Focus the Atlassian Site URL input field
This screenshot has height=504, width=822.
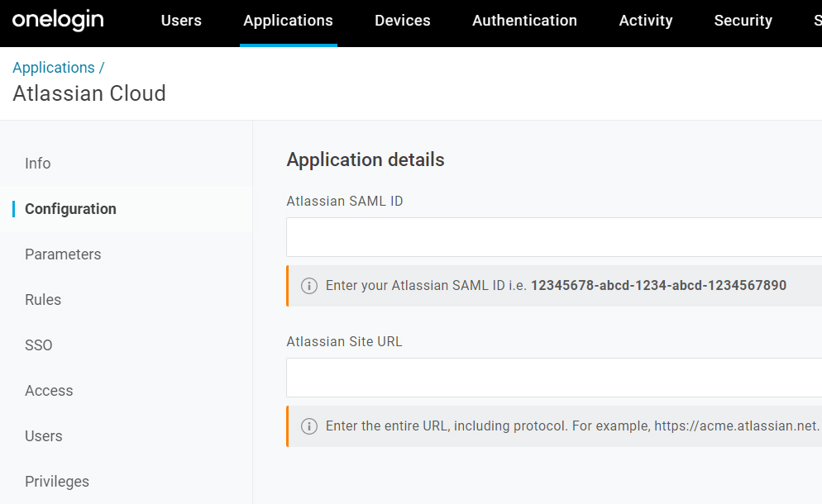(x=554, y=378)
